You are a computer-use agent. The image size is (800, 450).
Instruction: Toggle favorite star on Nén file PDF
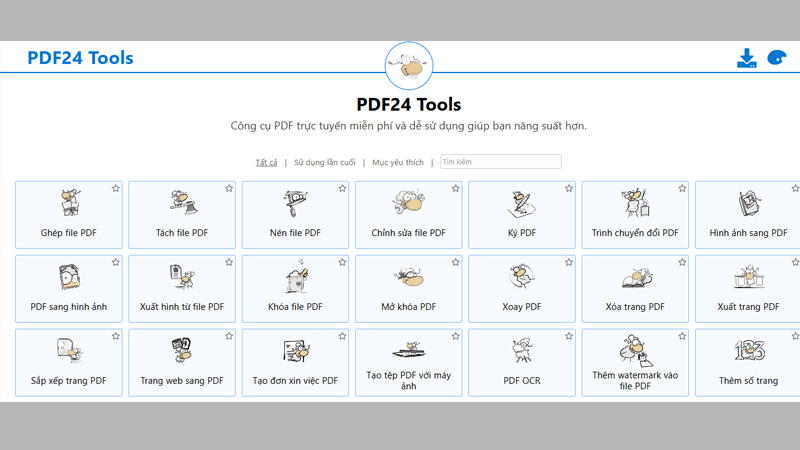342,188
